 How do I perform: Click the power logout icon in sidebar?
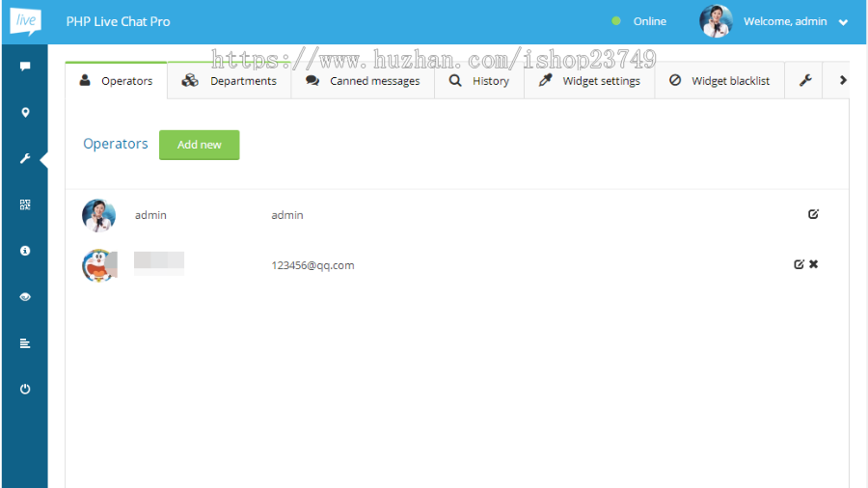point(25,389)
